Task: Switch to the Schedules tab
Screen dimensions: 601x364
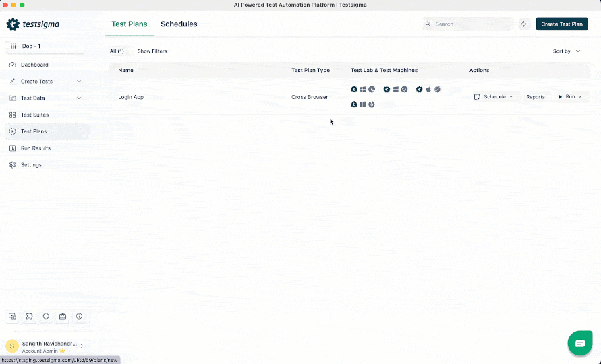Action: pos(179,24)
